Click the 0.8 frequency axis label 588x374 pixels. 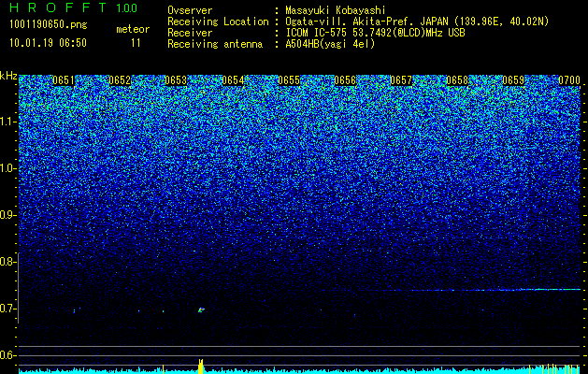[7, 262]
